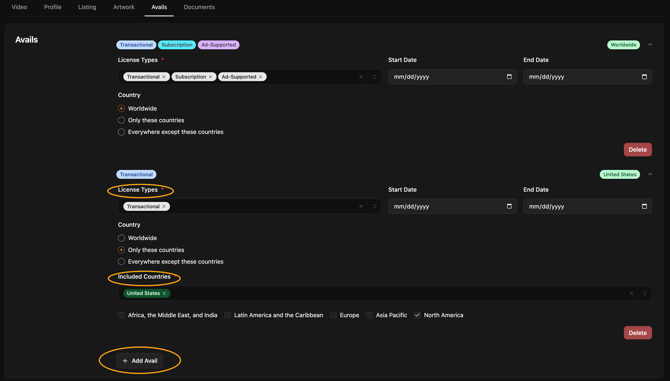Clear all Included Countries selections
The image size is (670, 381).
pos(632,293)
